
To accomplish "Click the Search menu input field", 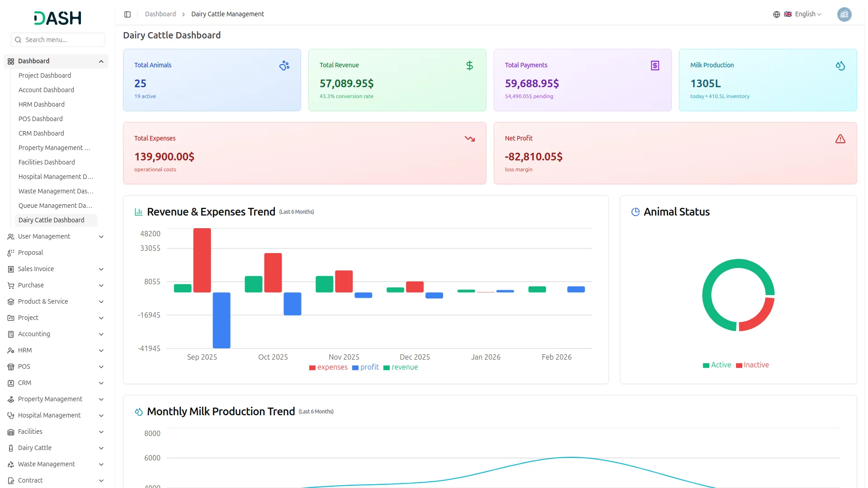I will [x=58, y=40].
